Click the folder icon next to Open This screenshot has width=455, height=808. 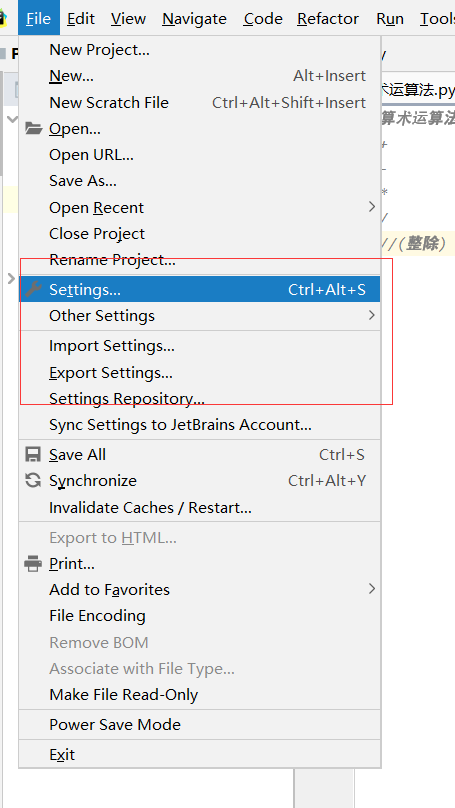(x=33, y=128)
